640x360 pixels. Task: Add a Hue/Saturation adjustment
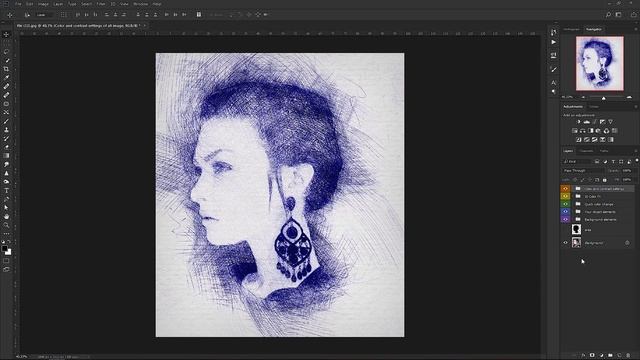tap(575, 131)
